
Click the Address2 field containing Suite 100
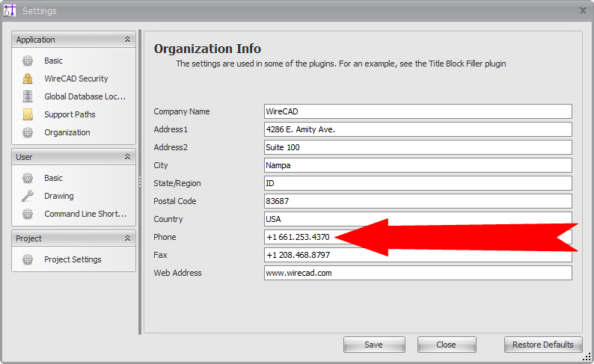coord(418,147)
